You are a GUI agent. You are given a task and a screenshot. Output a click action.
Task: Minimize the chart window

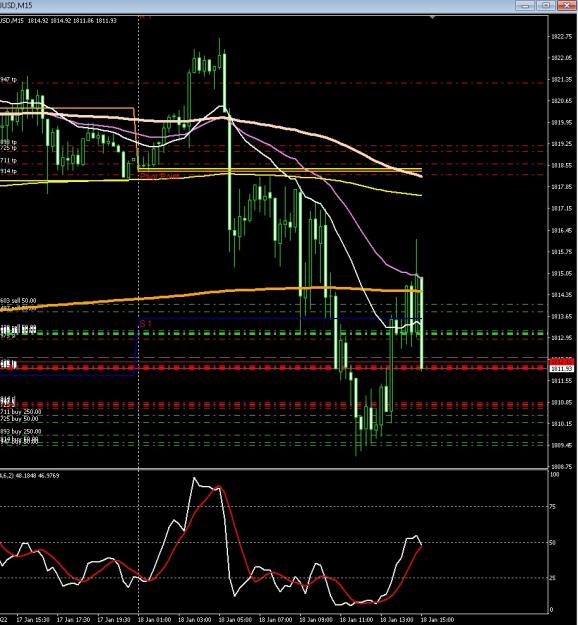point(525,6)
